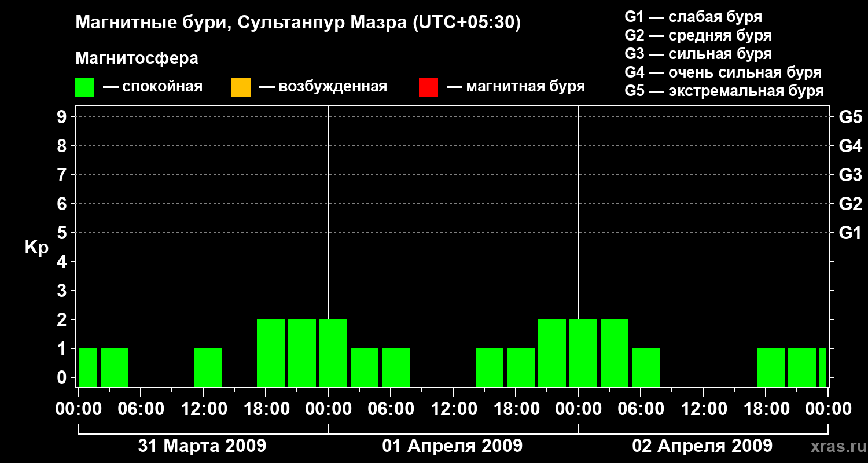Click the Kp 1 bar at 06:00 on 01 Апреля
Screen dimensions: 868x463
pos(396,367)
